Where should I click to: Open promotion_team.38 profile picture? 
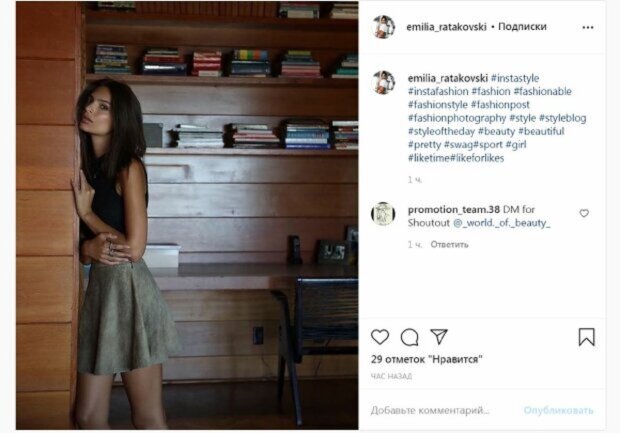coord(383,214)
